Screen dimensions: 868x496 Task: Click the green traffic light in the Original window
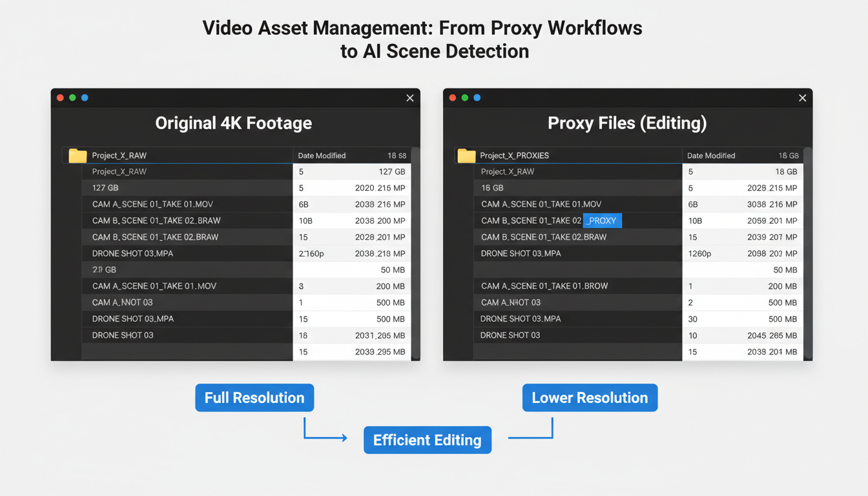pos(72,98)
